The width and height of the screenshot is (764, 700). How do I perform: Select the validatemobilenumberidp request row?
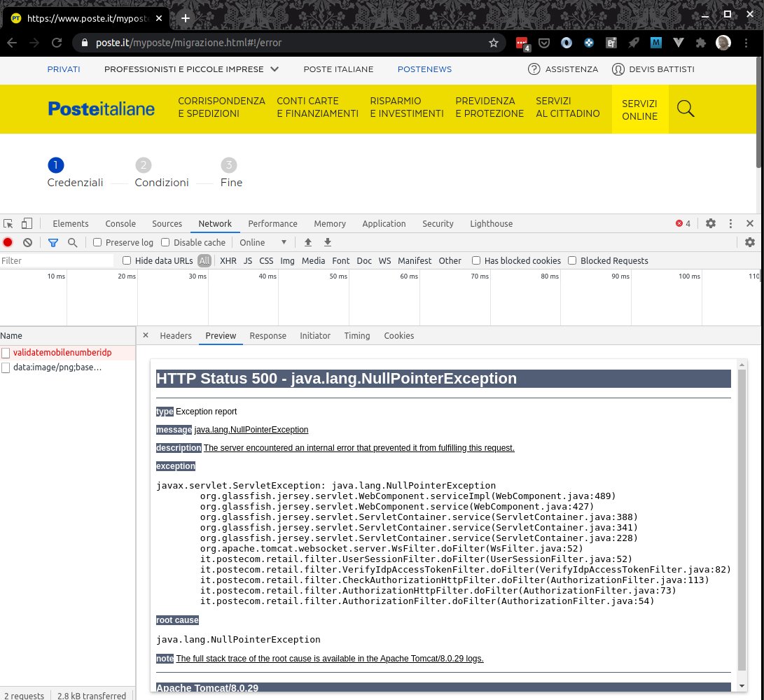click(68, 353)
